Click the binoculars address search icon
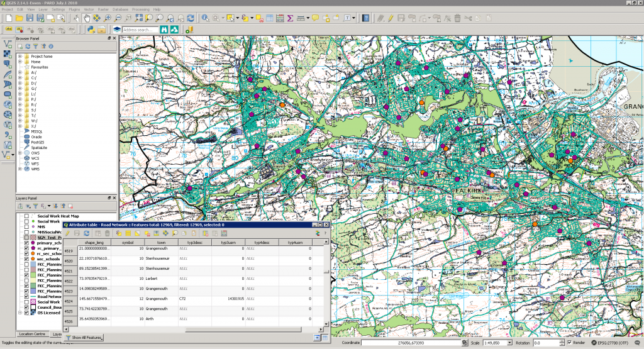Image resolution: width=644 pixels, height=349 pixels. [164, 30]
